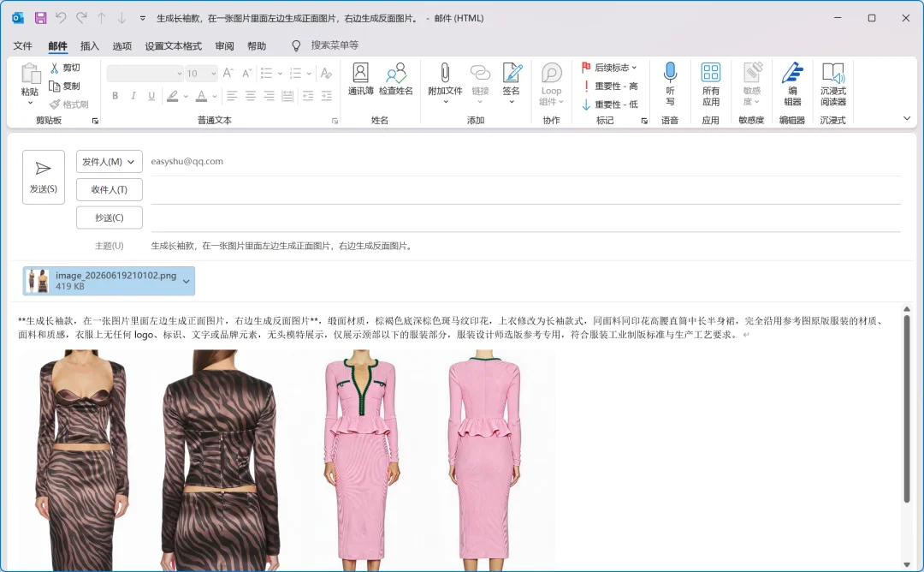Open the 文件 menu
The height and width of the screenshot is (572, 924).
pyautogui.click(x=22, y=46)
